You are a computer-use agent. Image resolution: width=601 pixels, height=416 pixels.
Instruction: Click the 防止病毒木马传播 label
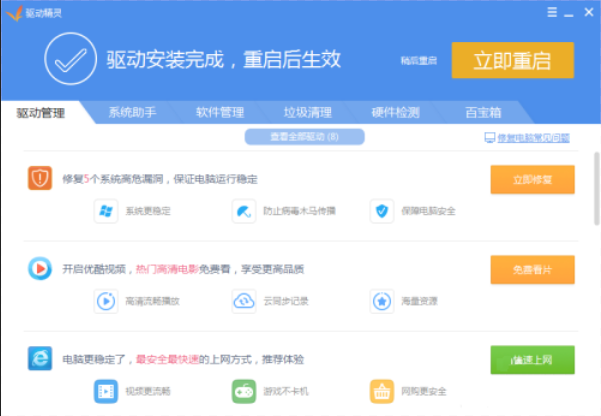[299, 211]
